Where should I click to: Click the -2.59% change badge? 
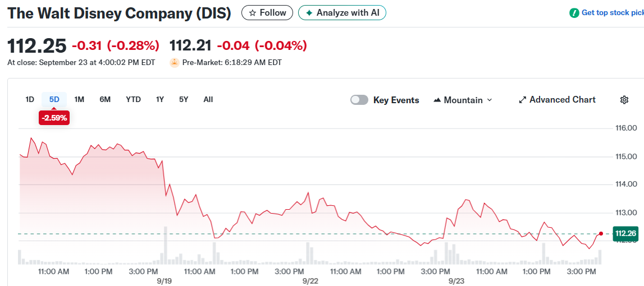[54, 118]
